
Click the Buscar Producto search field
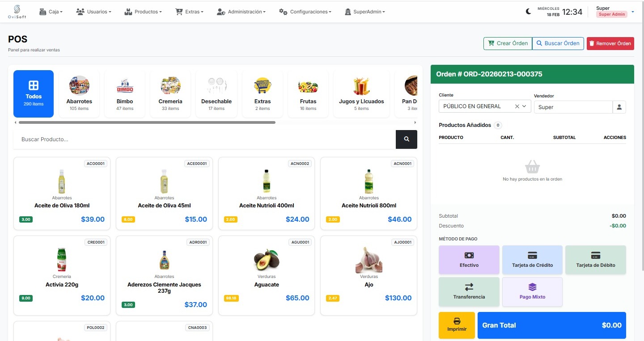pyautogui.click(x=204, y=139)
